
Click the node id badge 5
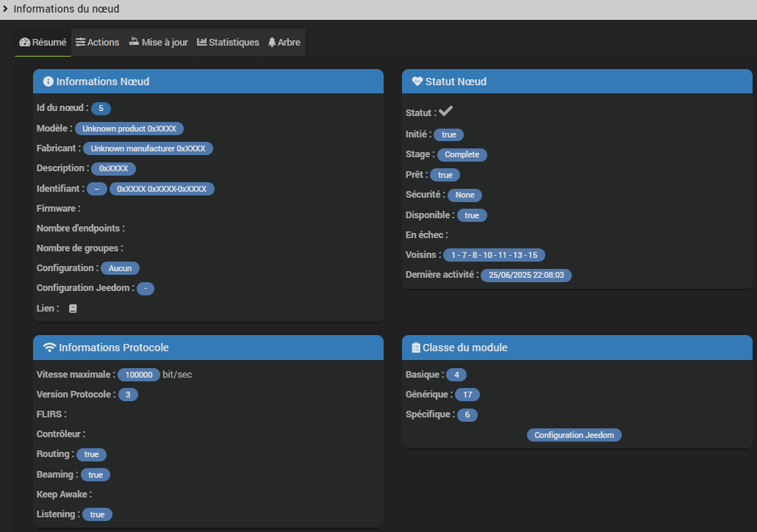click(x=101, y=108)
